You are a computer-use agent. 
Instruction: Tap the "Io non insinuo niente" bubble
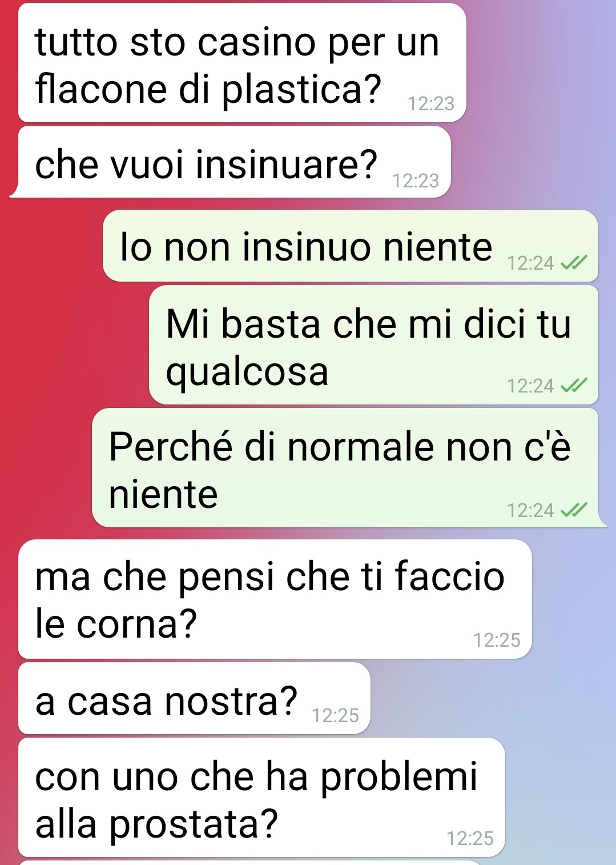click(350, 246)
